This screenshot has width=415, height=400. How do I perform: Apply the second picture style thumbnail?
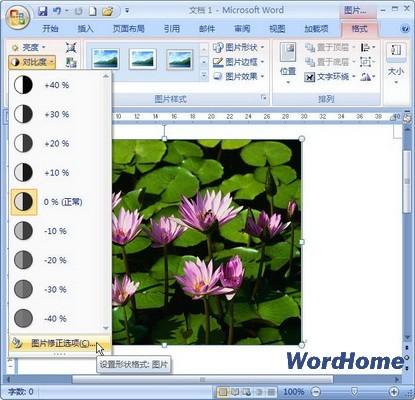tap(143, 59)
